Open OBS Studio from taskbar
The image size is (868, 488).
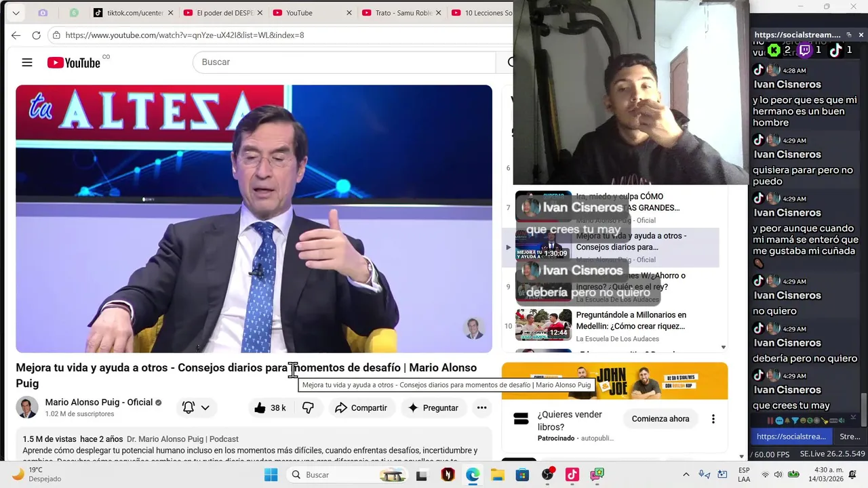tap(547, 474)
